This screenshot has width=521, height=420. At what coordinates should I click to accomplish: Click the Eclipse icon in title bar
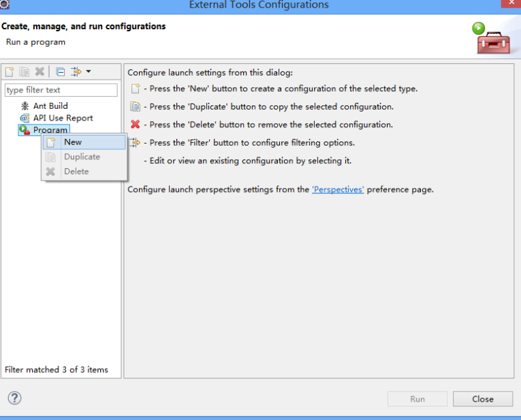(x=4, y=4)
